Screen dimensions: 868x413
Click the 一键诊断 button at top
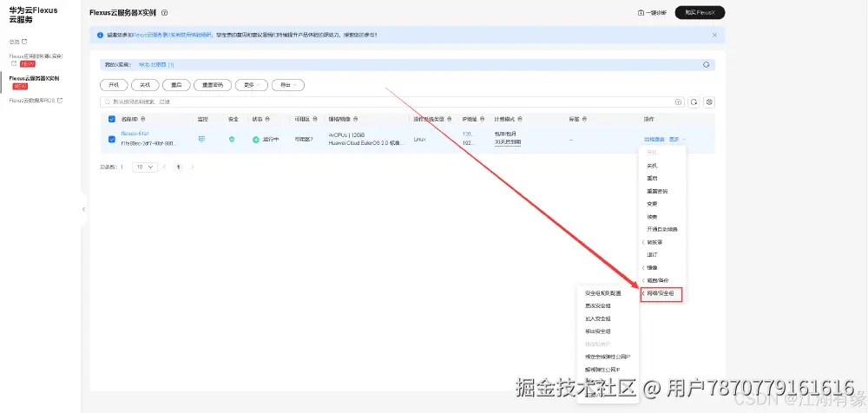coord(652,13)
